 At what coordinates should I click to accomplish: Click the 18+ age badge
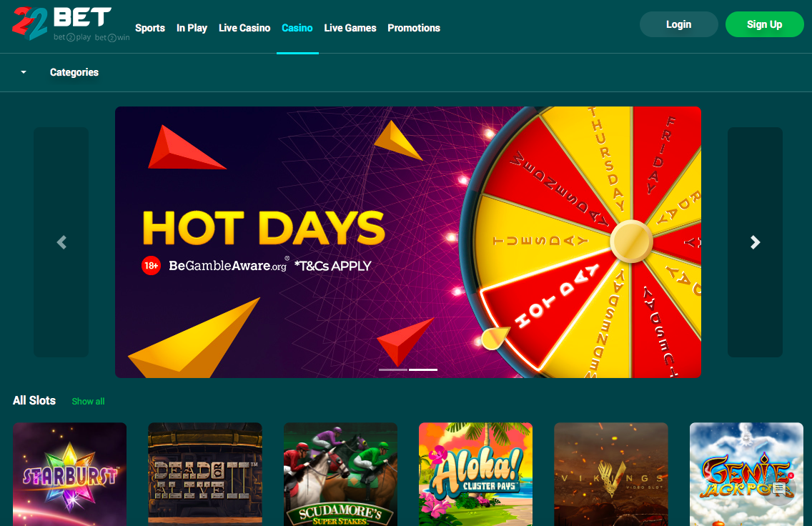tap(152, 266)
